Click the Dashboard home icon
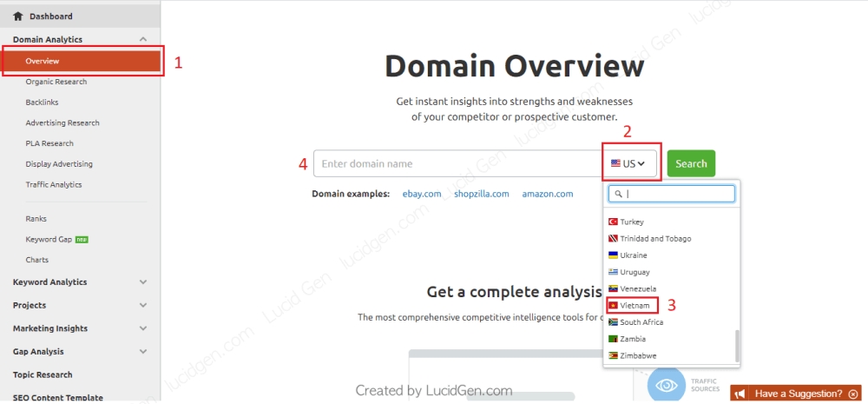This screenshot has width=868, height=404. 18,16
